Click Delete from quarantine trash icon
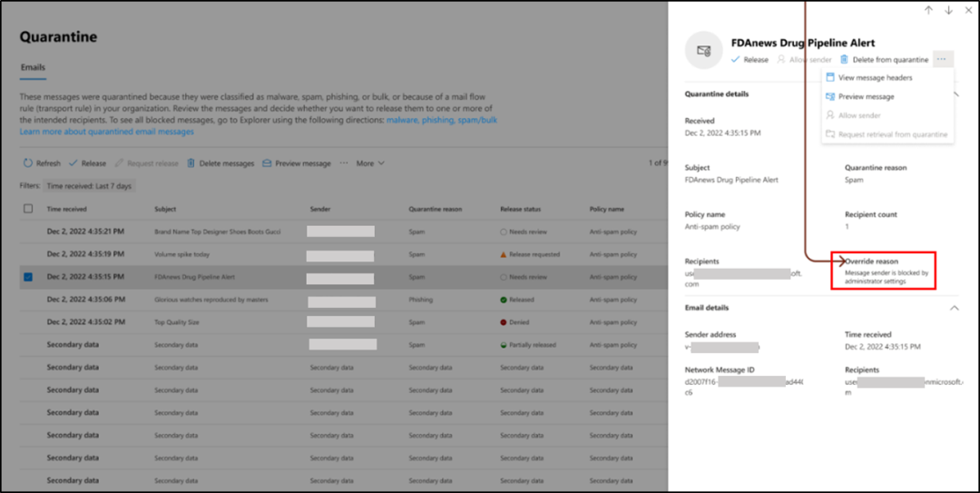Image resolution: width=980 pixels, height=493 pixels. [x=845, y=59]
